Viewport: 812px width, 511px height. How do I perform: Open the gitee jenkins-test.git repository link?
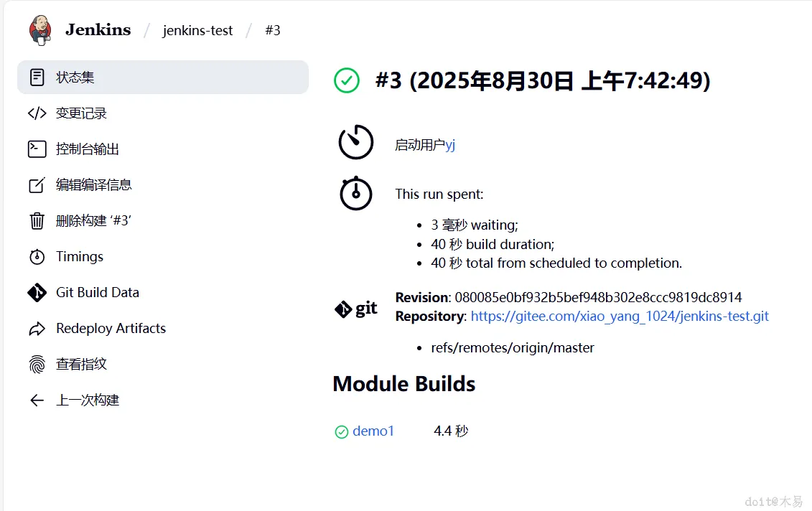coord(620,317)
